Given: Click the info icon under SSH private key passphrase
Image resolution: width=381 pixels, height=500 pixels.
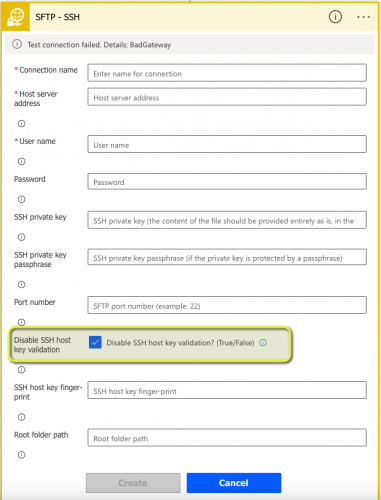Looking at the screenshot, I should pos(21,284).
